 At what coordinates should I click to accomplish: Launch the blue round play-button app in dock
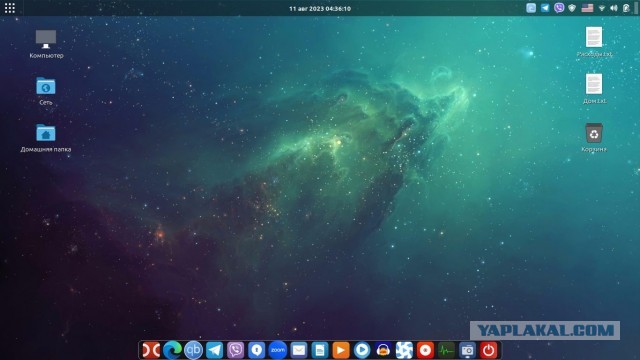point(362,350)
